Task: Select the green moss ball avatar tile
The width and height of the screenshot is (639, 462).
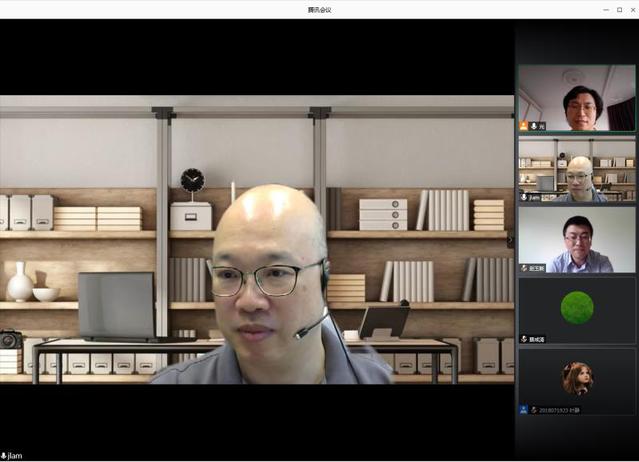Action: 576,310
